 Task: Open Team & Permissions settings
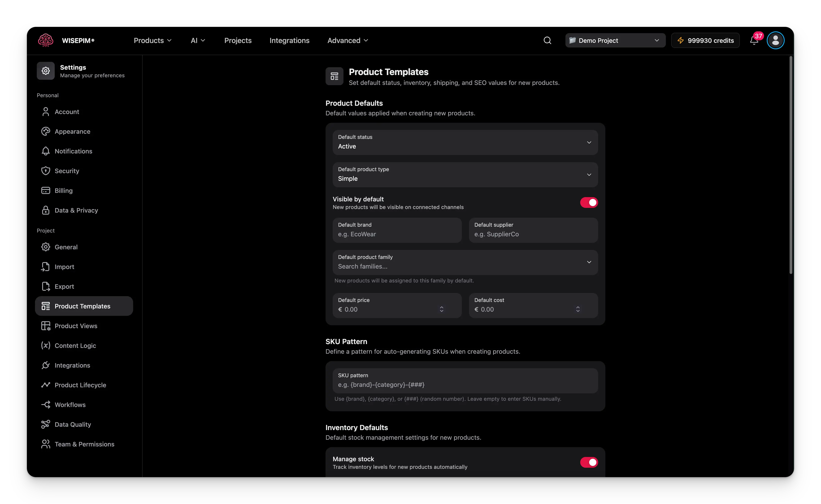point(84,444)
